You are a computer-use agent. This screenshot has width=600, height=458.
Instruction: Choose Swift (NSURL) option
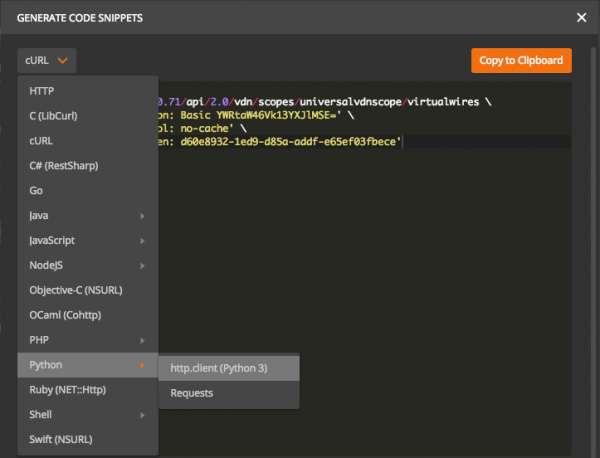[x=63, y=439]
